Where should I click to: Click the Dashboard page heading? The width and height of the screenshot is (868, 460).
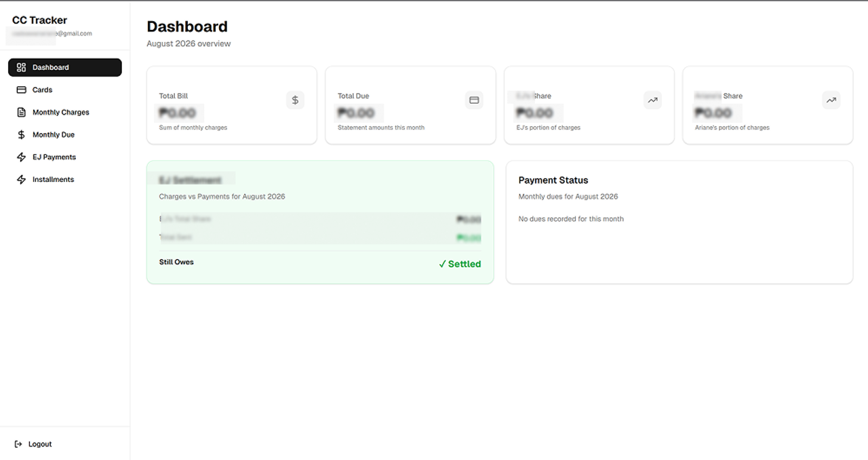coord(187,26)
